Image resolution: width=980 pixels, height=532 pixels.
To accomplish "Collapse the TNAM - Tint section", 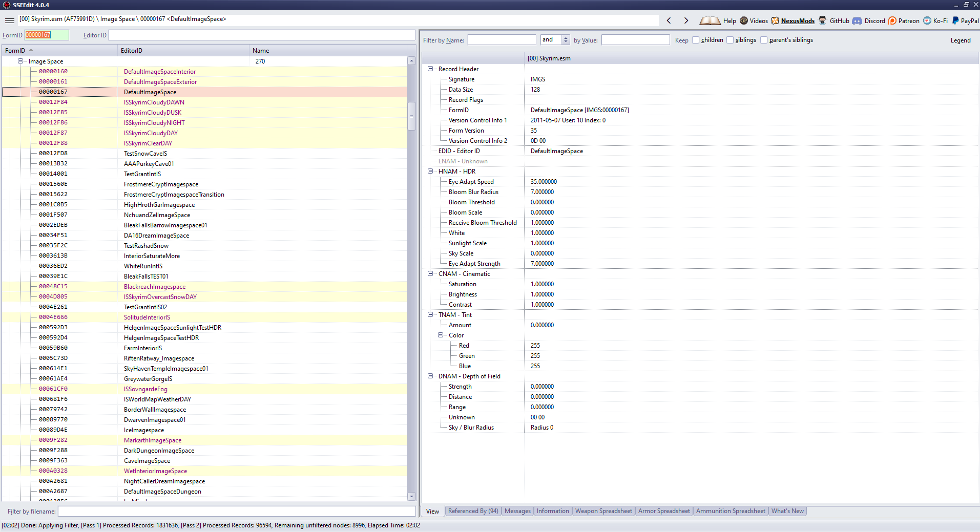I will pyautogui.click(x=430, y=314).
